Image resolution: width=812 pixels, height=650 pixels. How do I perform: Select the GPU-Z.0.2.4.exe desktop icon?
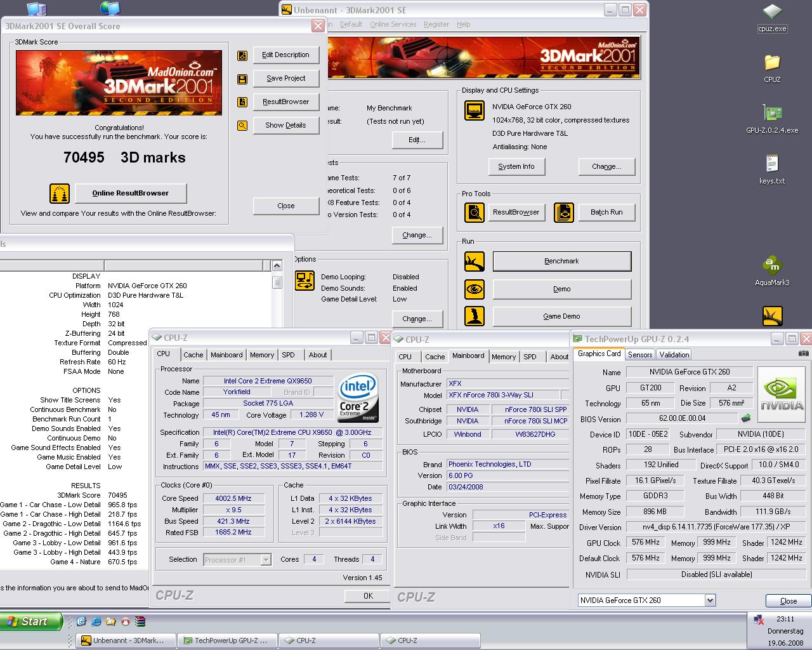772,119
